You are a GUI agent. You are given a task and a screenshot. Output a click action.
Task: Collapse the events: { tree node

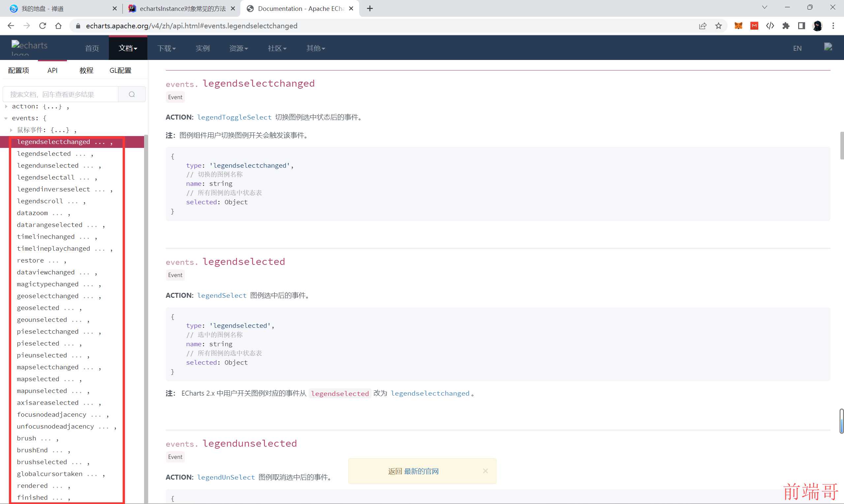click(x=6, y=118)
